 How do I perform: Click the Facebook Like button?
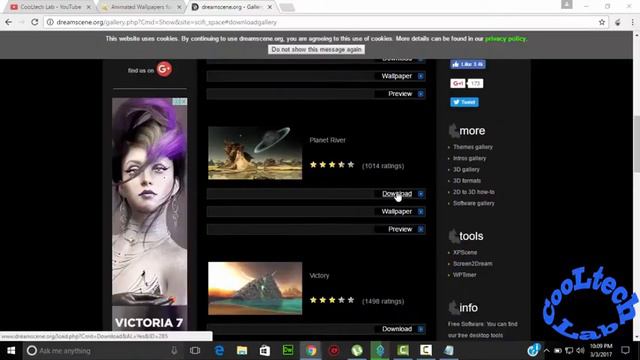click(x=468, y=64)
